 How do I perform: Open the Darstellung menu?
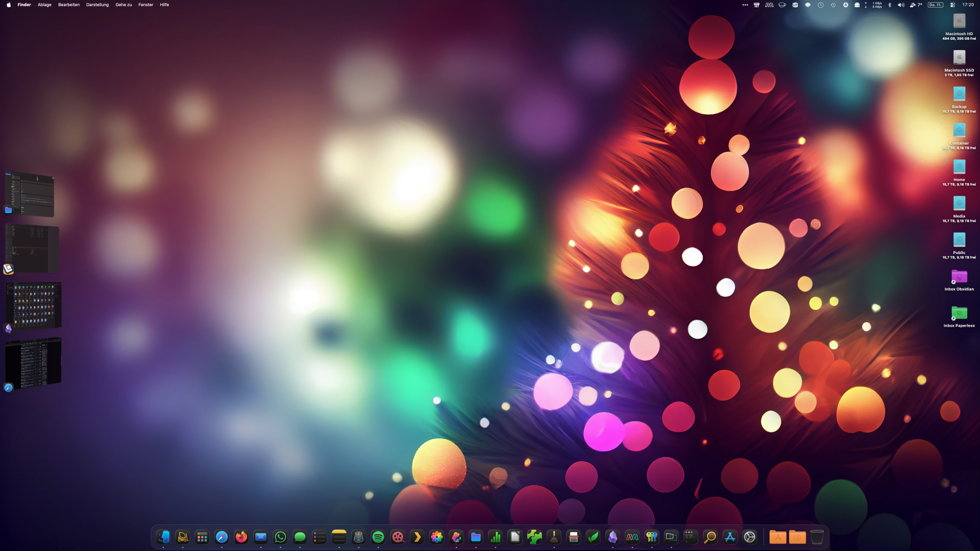(x=97, y=5)
